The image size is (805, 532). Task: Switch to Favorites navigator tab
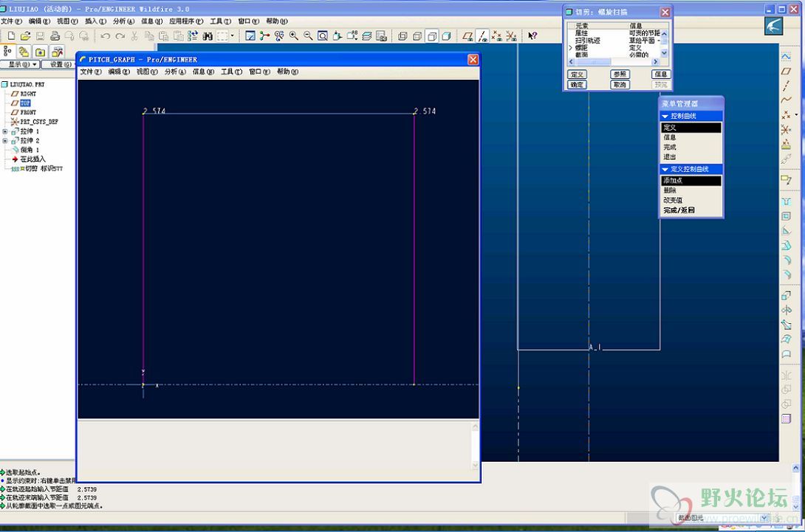tap(40, 52)
